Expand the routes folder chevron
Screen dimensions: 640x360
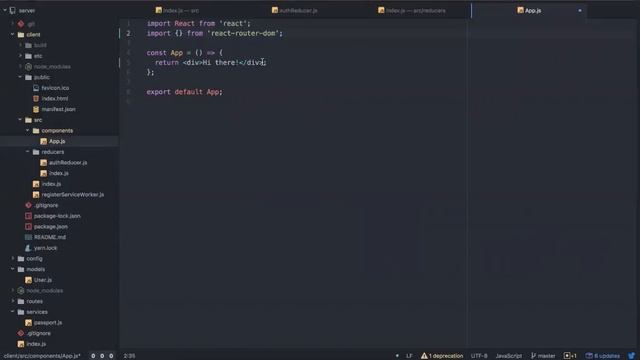point(13,301)
